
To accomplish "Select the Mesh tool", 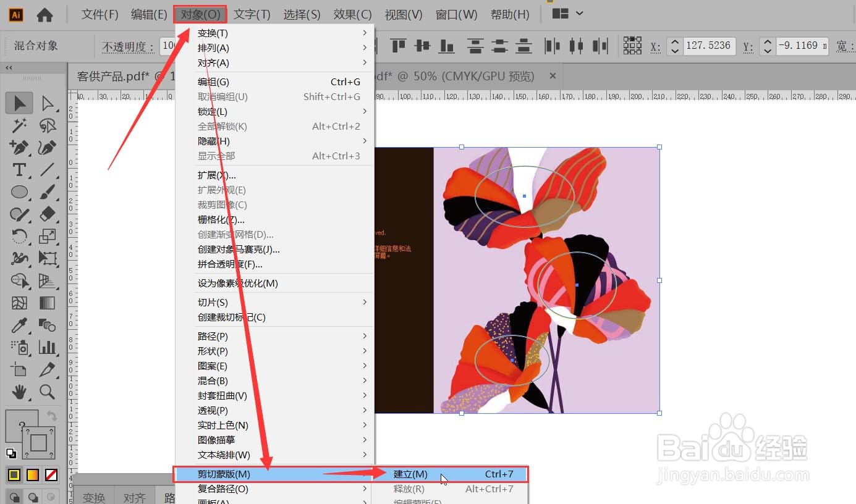I will tap(19, 303).
